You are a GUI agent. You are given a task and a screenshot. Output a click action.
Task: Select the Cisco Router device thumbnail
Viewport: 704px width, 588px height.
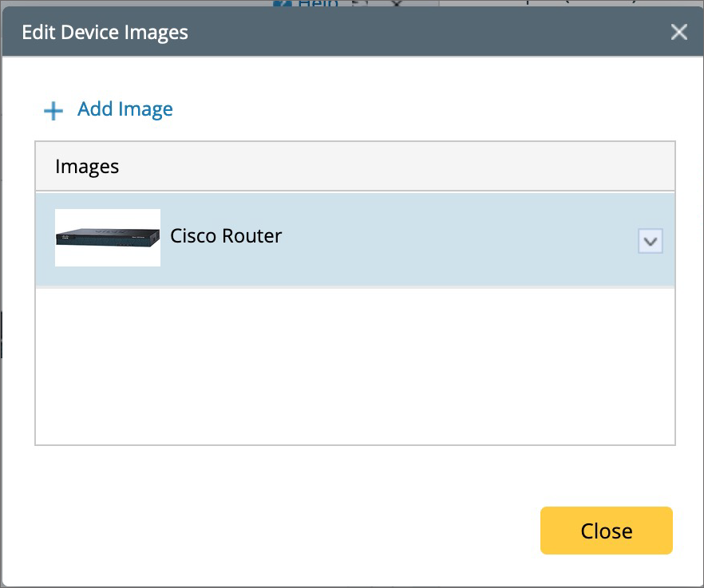click(x=108, y=237)
